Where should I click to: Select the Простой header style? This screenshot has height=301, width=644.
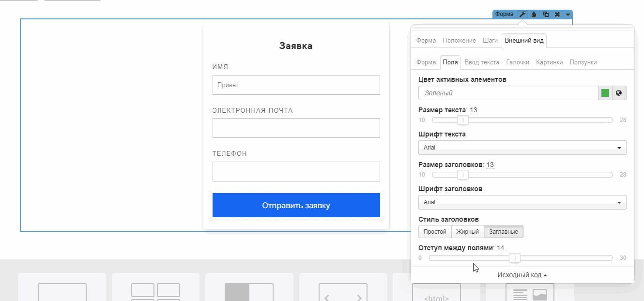pyautogui.click(x=435, y=232)
